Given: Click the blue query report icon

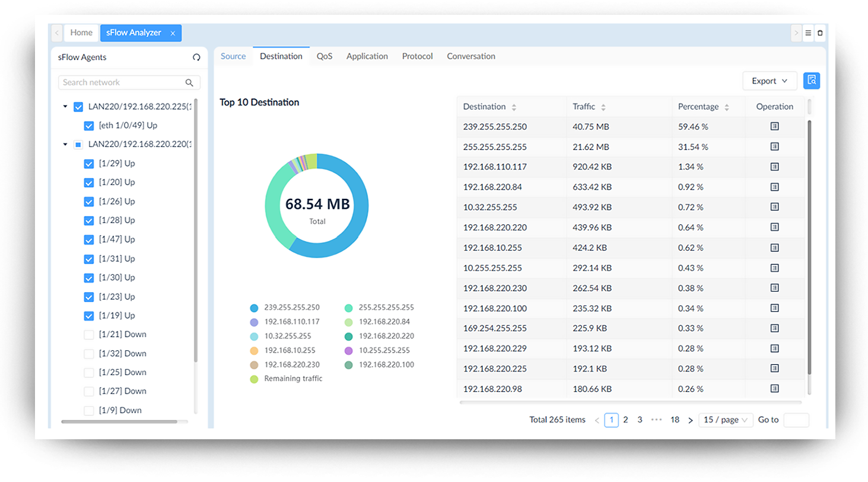Looking at the screenshot, I should tap(811, 81).
